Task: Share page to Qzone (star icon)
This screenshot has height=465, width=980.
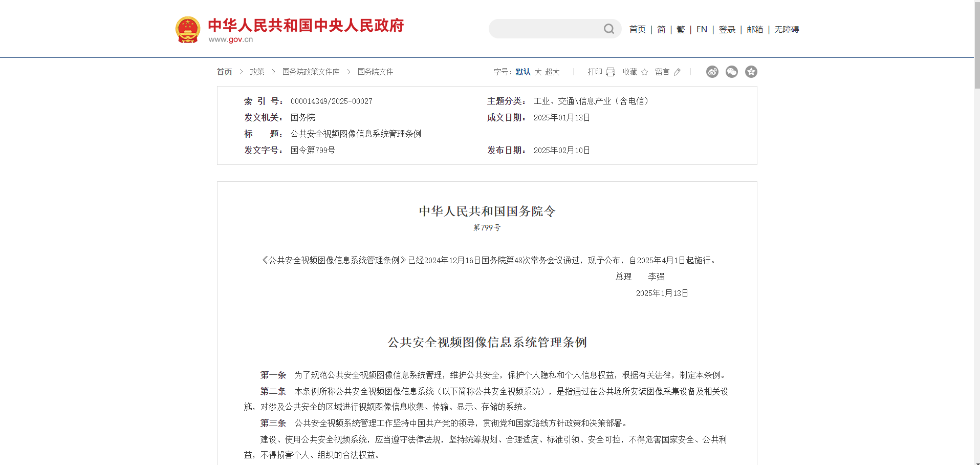Action: (x=751, y=72)
